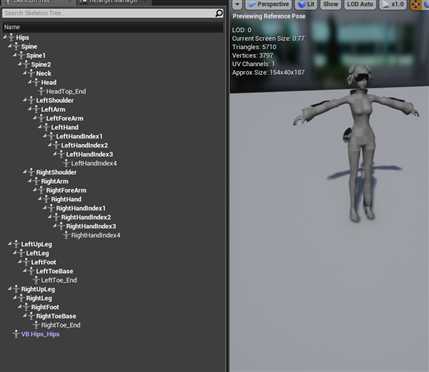Click the virtual bone icon beside VB Hips_Hips

tap(16, 334)
